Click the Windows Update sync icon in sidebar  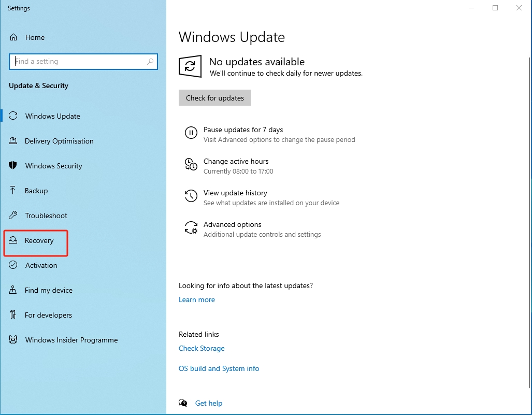tap(13, 116)
